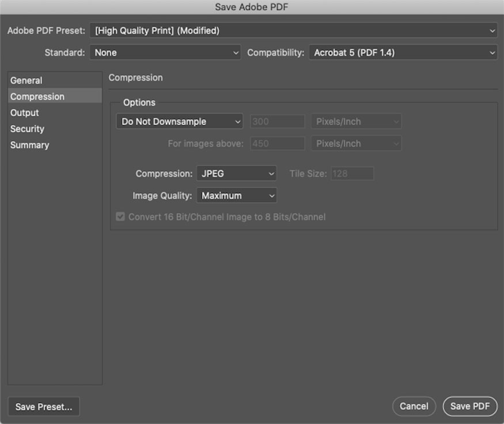Viewport: 504px width, 424px height.
Task: Click the Compression panel heading
Action: [135, 78]
